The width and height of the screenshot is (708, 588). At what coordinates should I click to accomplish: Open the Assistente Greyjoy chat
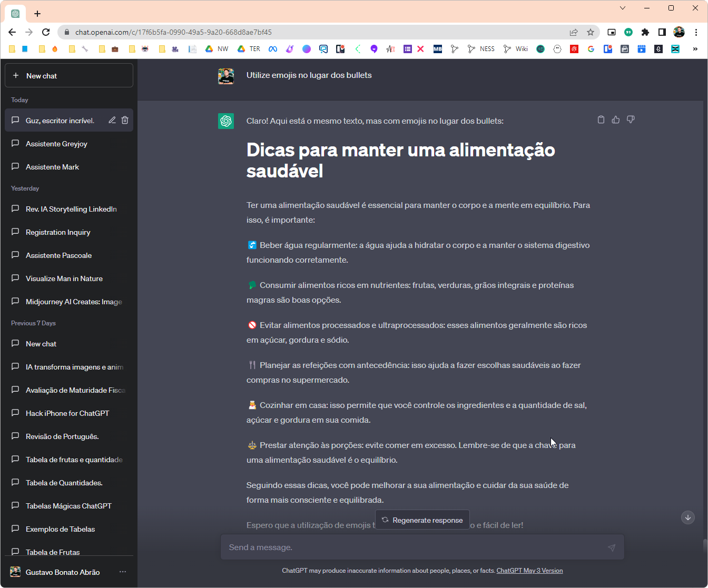tap(68, 144)
